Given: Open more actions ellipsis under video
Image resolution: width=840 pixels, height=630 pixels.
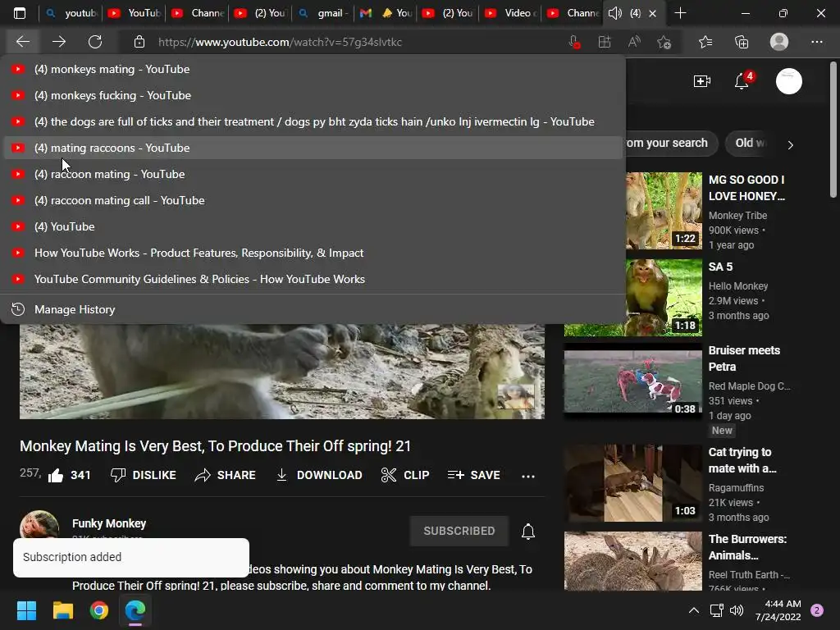Looking at the screenshot, I should pyautogui.click(x=528, y=476).
